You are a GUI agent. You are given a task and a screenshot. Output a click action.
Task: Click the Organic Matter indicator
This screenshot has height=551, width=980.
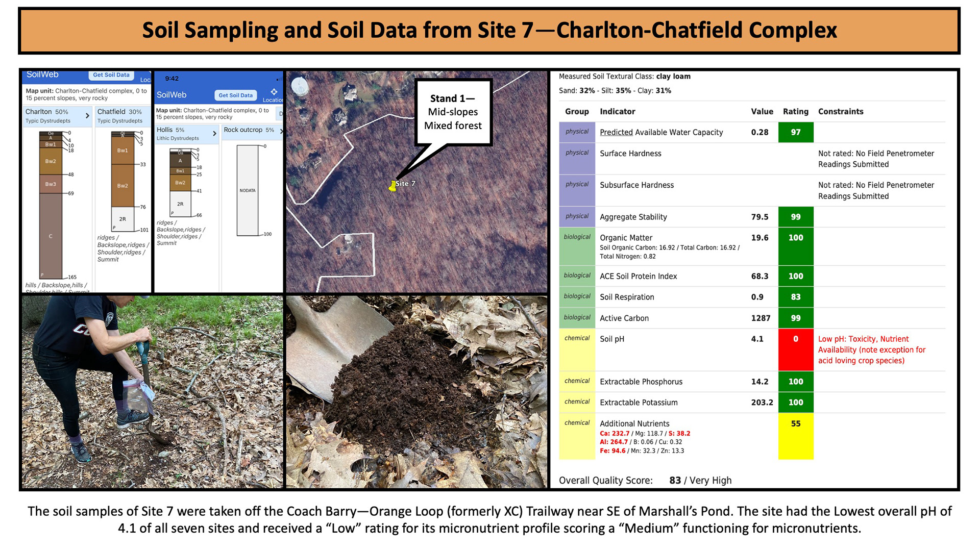click(626, 238)
